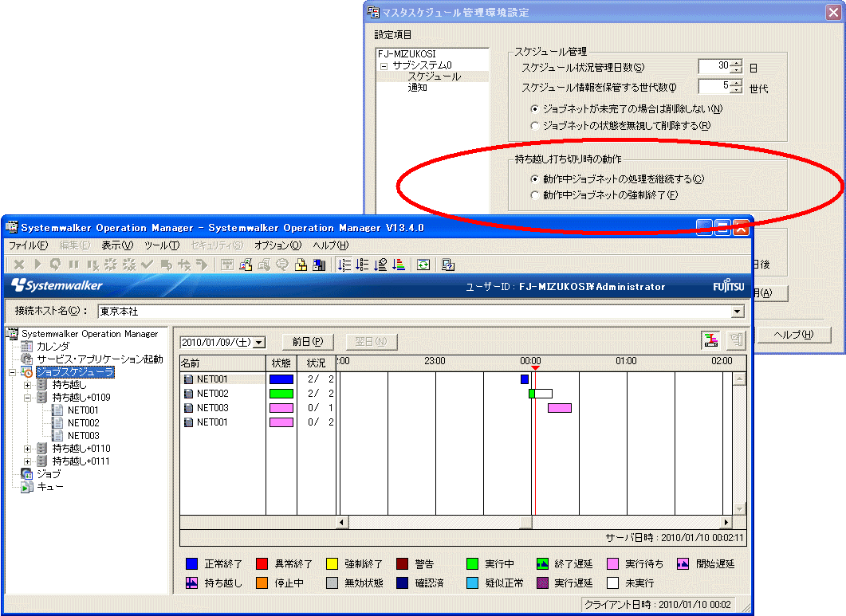The width and height of the screenshot is (846, 616).
Task: Click the sort-by-number-order toolbar icon
Action: 344,265
